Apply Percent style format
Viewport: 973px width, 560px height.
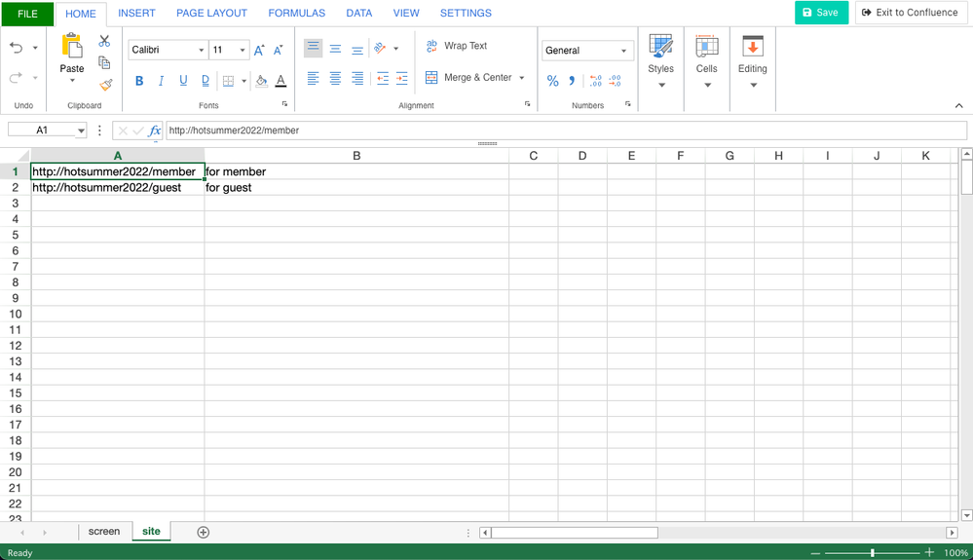pos(552,81)
